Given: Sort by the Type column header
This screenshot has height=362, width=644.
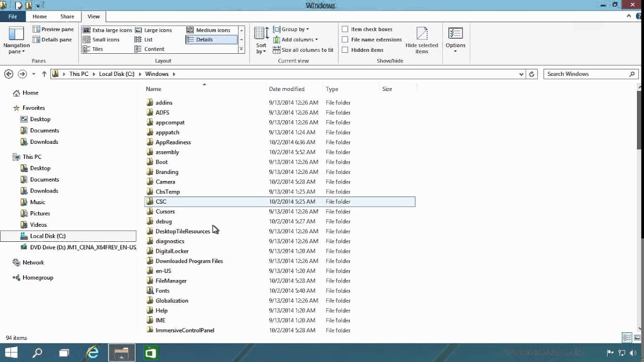Looking at the screenshot, I should (x=351, y=89).
